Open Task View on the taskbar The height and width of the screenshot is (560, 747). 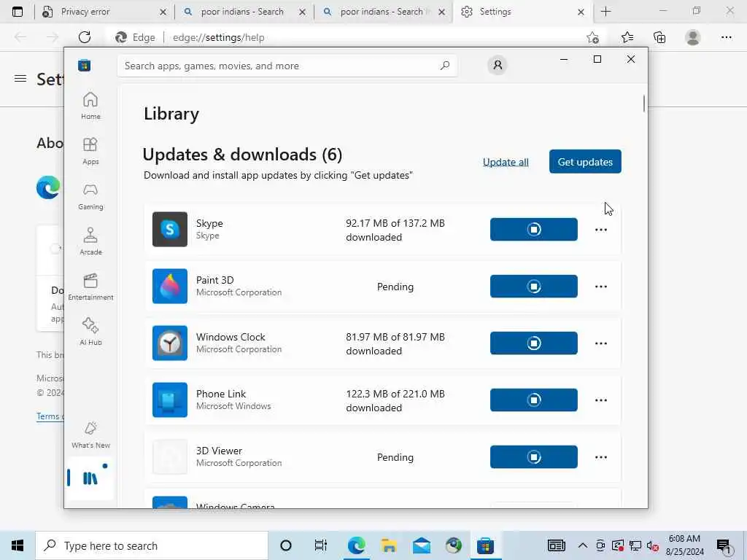coord(321,545)
